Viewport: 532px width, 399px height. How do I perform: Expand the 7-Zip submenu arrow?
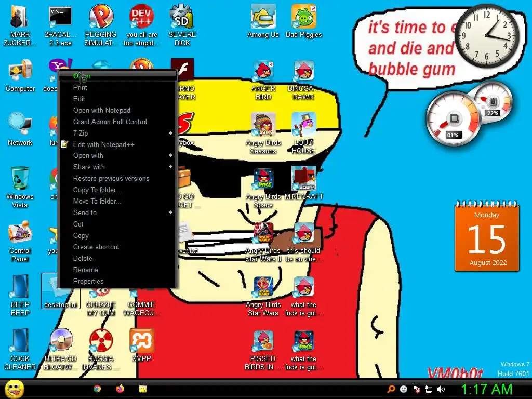coord(170,133)
